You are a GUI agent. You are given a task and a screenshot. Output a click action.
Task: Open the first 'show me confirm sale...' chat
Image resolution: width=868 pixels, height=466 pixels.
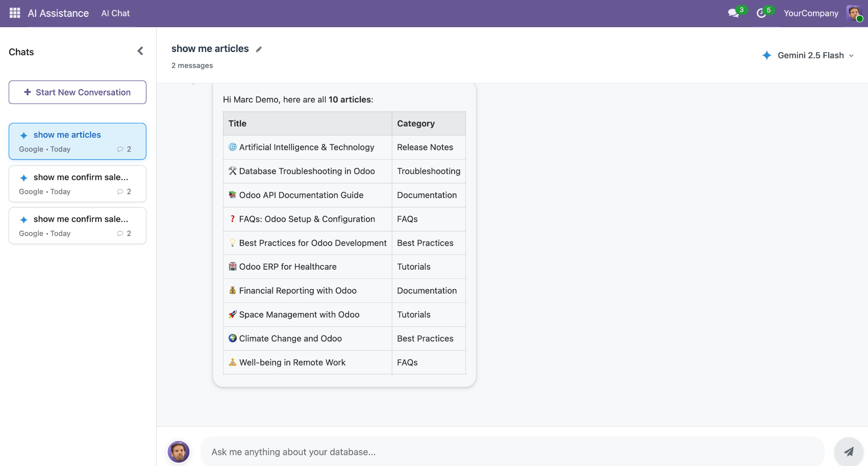78,184
